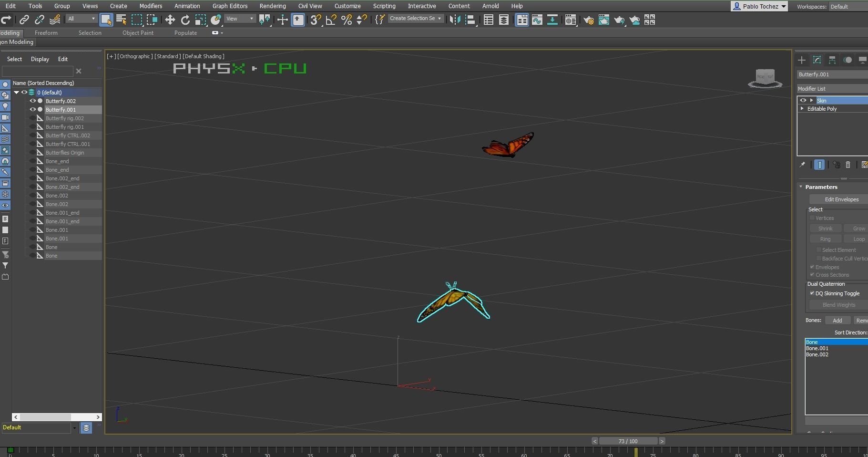
Task: Toggle the Skin modifier eye icon
Action: (x=803, y=100)
